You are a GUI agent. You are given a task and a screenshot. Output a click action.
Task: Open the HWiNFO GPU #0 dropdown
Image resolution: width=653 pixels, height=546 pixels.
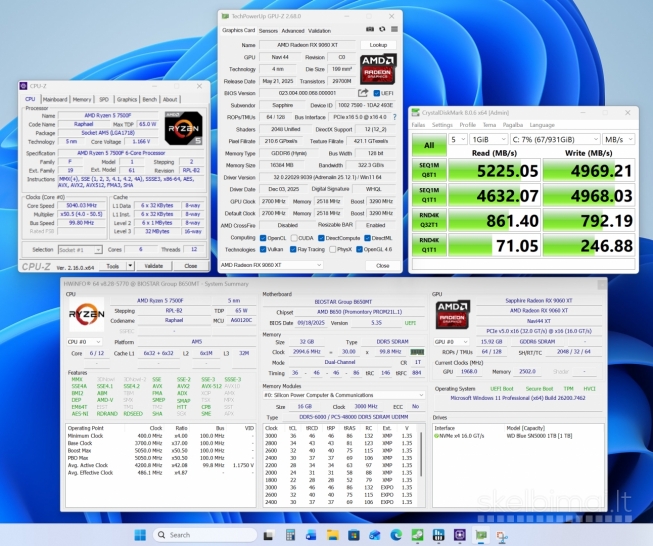(x=451, y=342)
